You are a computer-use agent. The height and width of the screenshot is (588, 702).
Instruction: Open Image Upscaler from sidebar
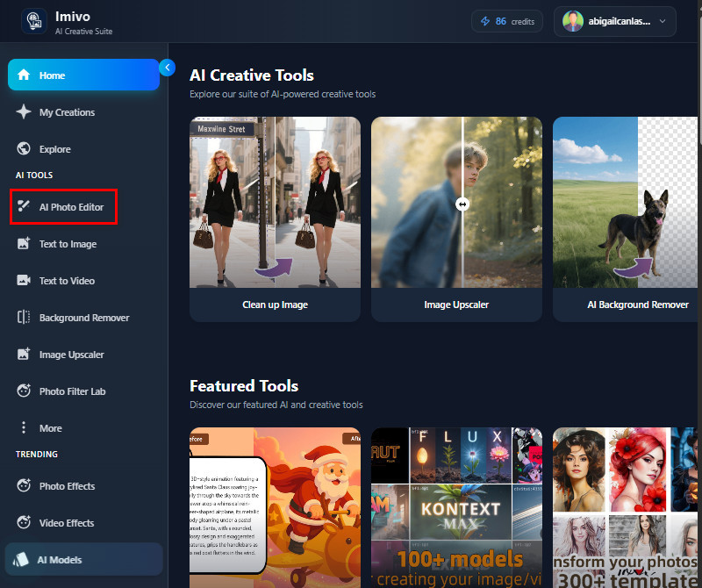click(x=83, y=355)
